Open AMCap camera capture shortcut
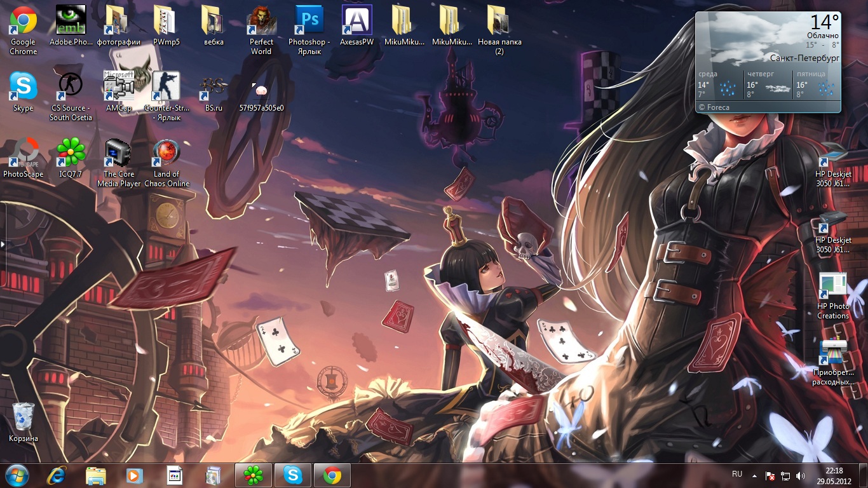Image resolution: width=868 pixels, height=488 pixels. (x=118, y=91)
